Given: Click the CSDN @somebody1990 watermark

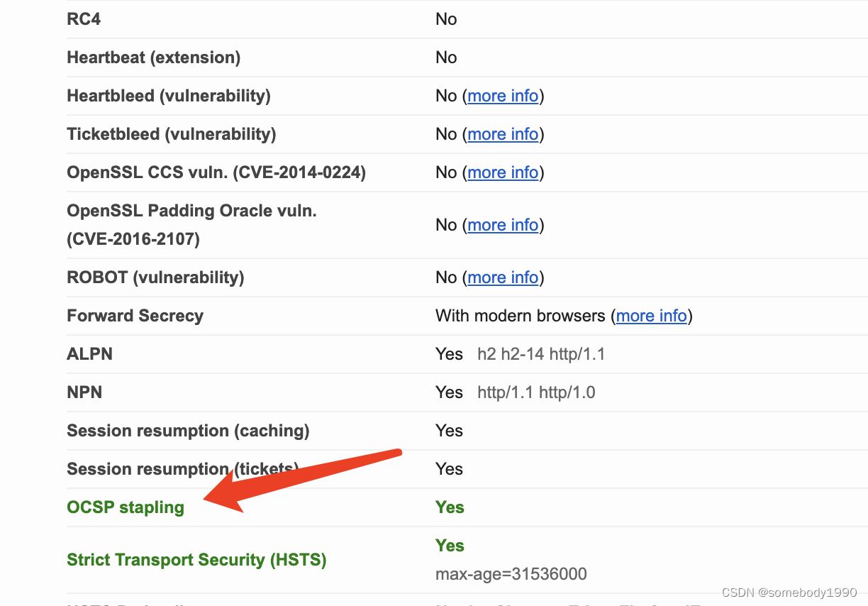Looking at the screenshot, I should click(x=789, y=593).
